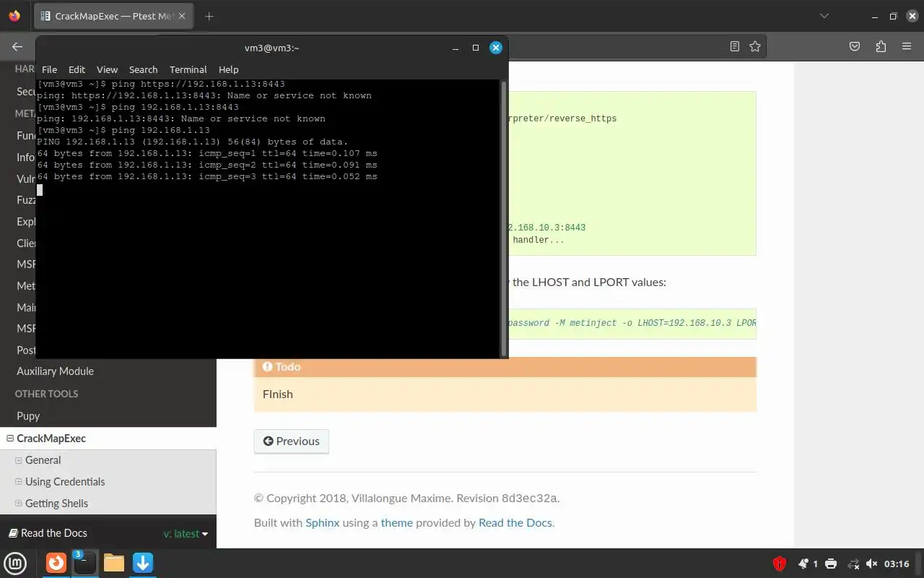Open the terminal Help menu
The width and height of the screenshot is (924, 578).
point(228,69)
